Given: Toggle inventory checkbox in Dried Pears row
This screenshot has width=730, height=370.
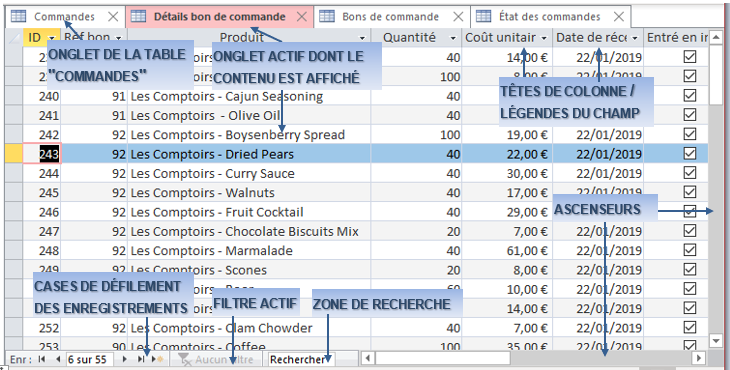Looking at the screenshot, I should click(689, 154).
